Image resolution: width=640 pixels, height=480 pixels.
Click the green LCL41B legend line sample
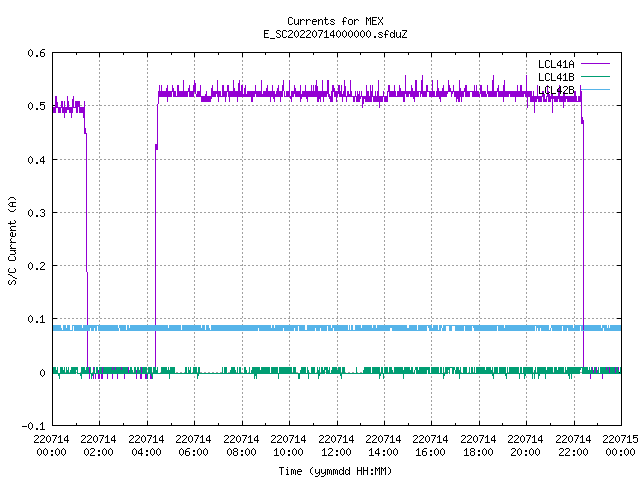595,76
